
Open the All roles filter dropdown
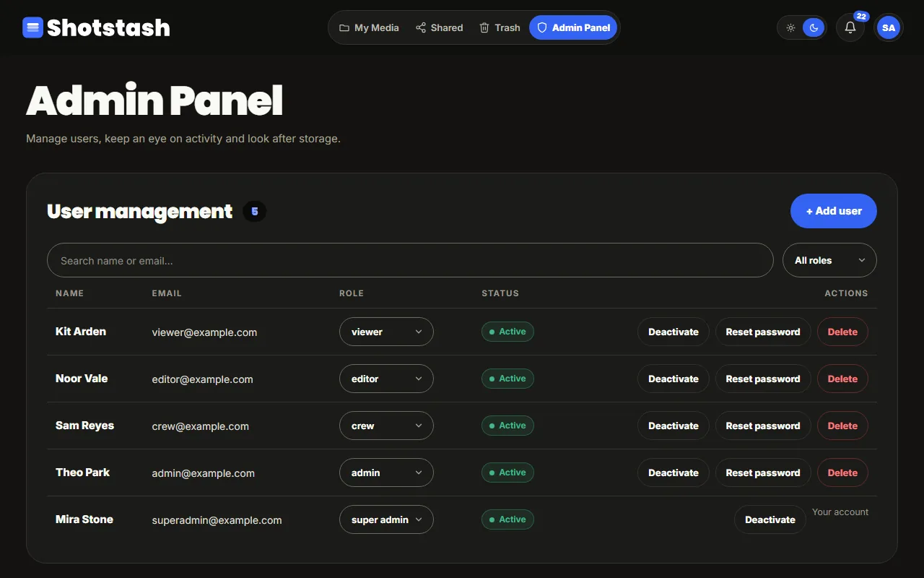click(x=829, y=260)
